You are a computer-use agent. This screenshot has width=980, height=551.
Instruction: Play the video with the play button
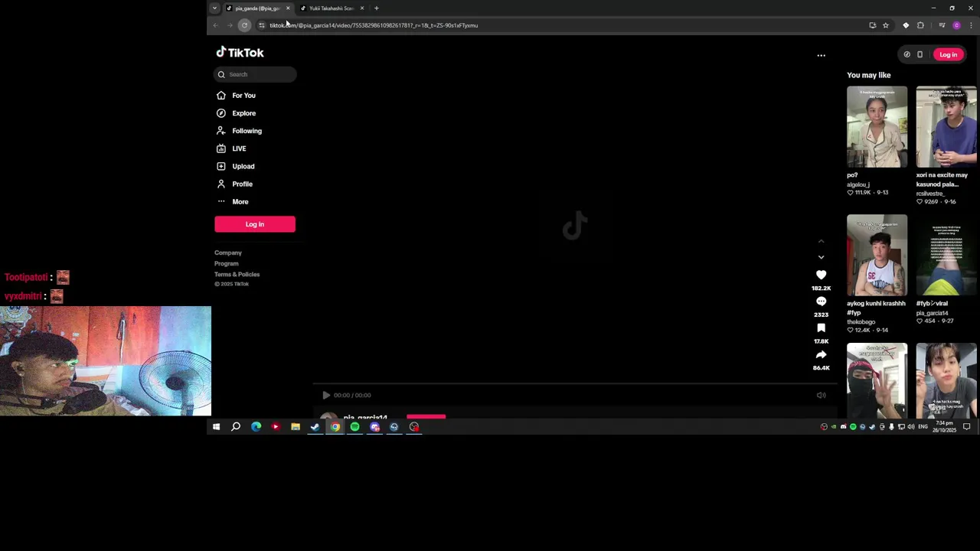coord(326,395)
